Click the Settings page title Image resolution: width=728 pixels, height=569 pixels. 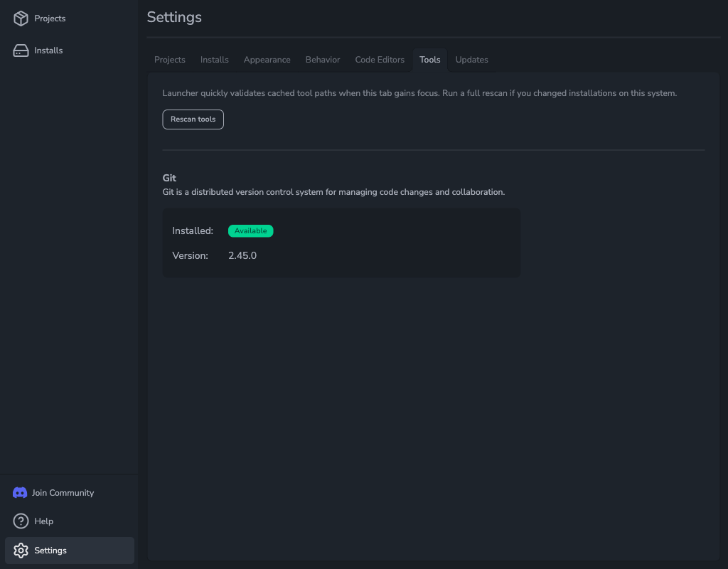[174, 17]
